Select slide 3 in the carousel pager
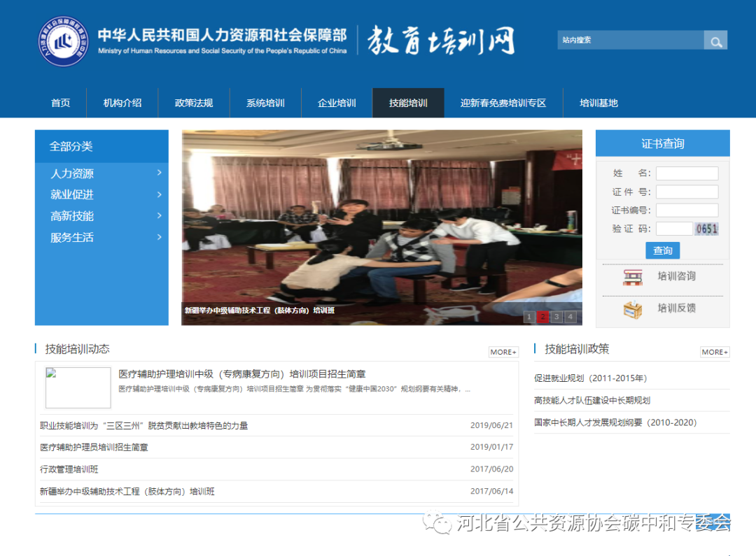This screenshot has width=756, height=556. pyautogui.click(x=556, y=317)
